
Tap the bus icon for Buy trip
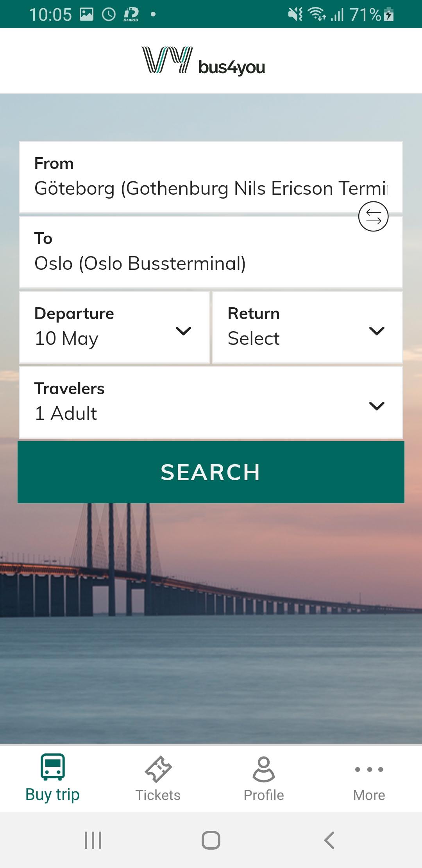[53, 767]
